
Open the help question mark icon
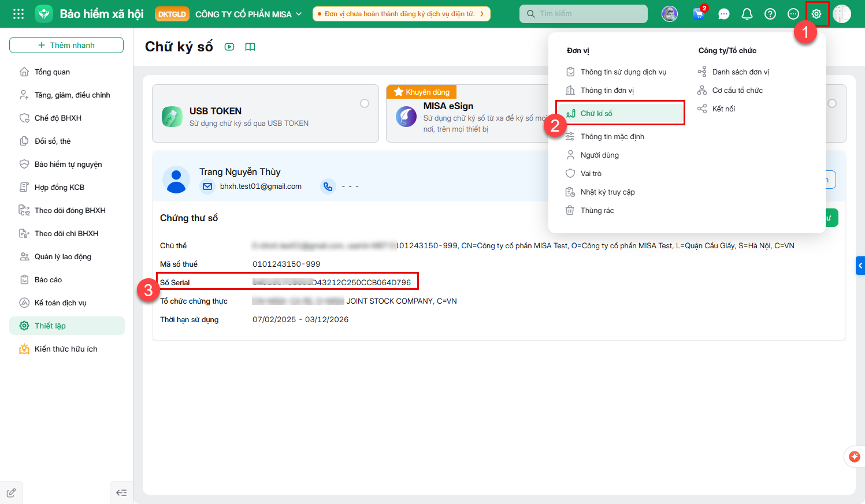coord(770,14)
